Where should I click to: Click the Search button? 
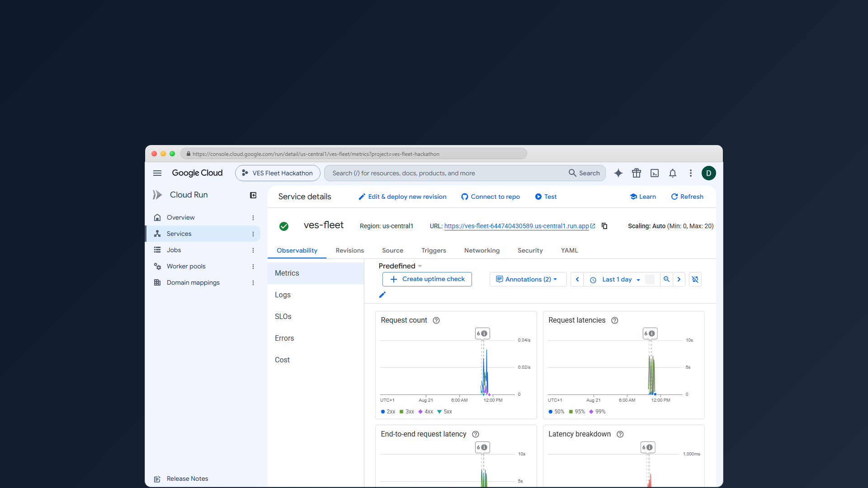point(584,173)
